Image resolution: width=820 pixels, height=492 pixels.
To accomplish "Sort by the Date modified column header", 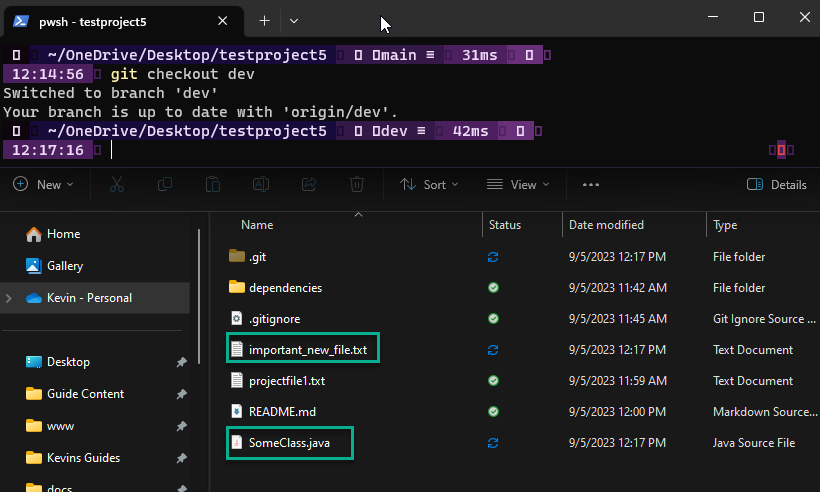I will pyautogui.click(x=606, y=225).
